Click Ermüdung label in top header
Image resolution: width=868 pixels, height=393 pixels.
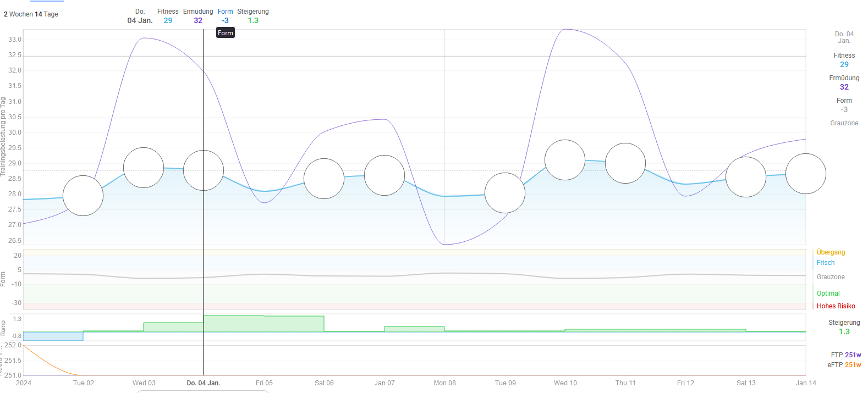(x=198, y=12)
